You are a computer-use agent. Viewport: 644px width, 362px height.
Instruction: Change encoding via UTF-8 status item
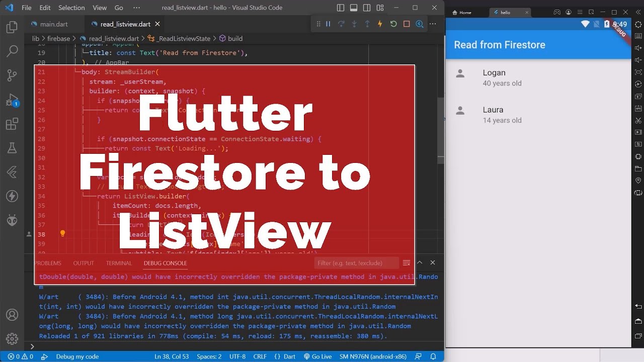pos(236,356)
